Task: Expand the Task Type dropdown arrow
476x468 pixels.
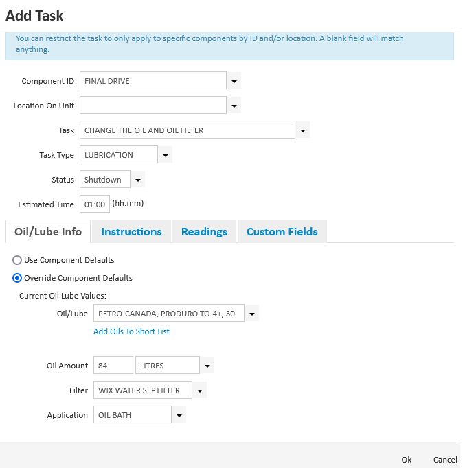Action: (166, 155)
